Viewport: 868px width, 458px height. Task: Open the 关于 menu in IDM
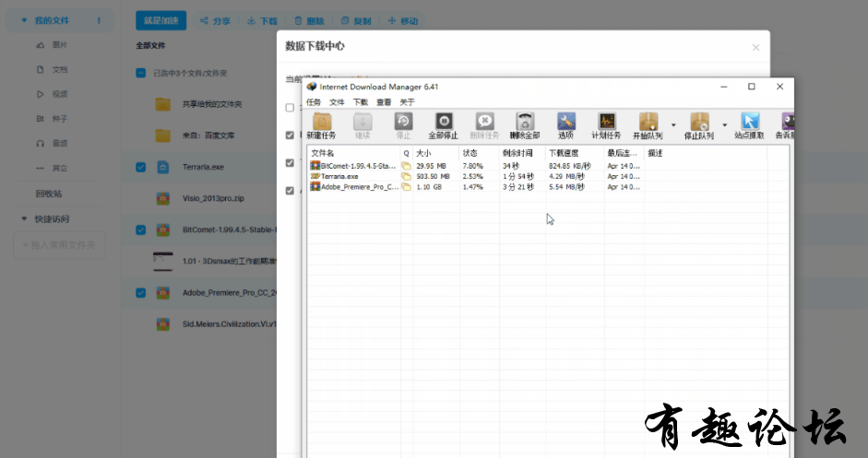pos(407,102)
